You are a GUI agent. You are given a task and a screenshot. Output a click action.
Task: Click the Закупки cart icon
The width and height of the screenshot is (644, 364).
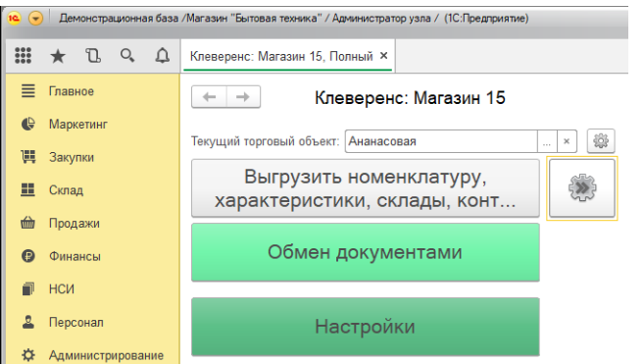coord(27,157)
